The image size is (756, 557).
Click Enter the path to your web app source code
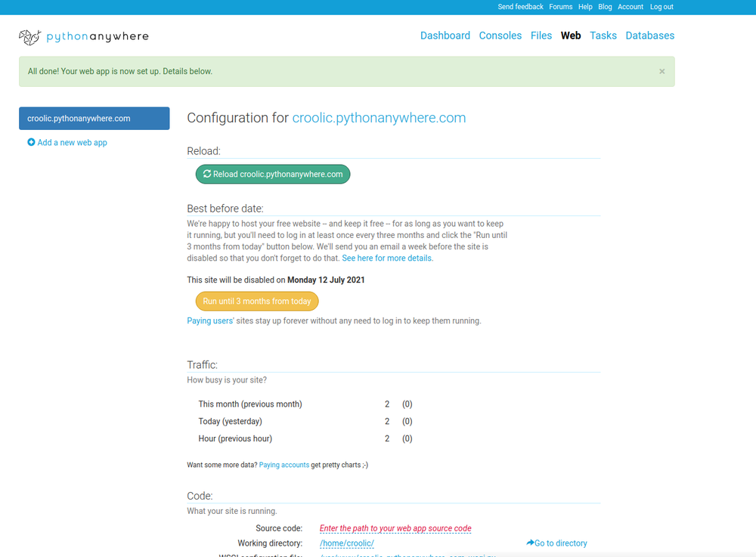point(395,528)
